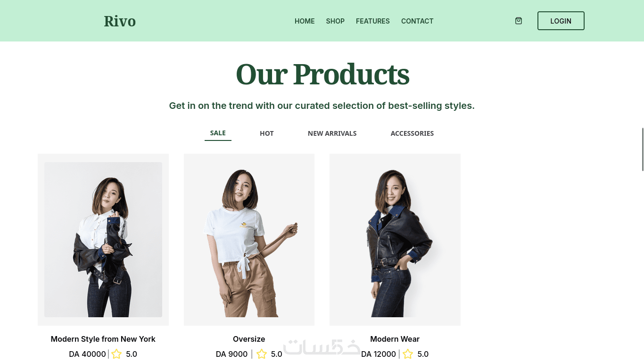Screen dimensions: 644x362
Task: Select the SALE product tab
Action: (218, 133)
